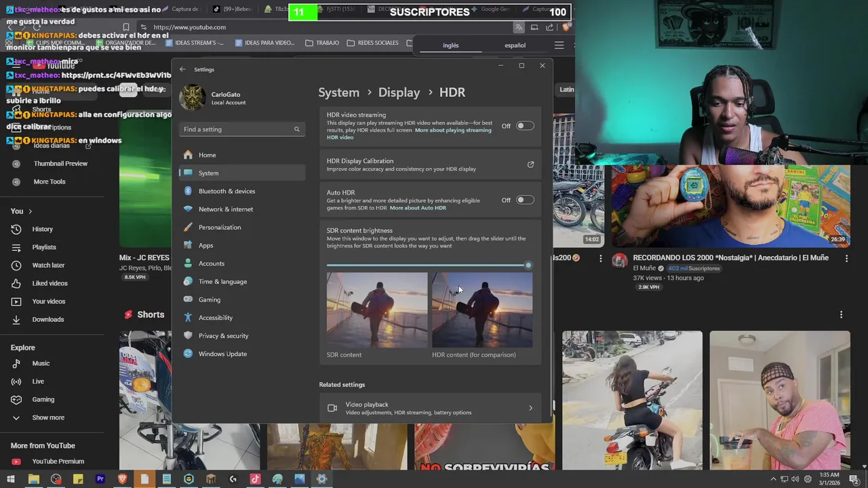This screenshot has height=488, width=868.
Task: Open the translate panel hamburger menu
Action: [559, 45]
